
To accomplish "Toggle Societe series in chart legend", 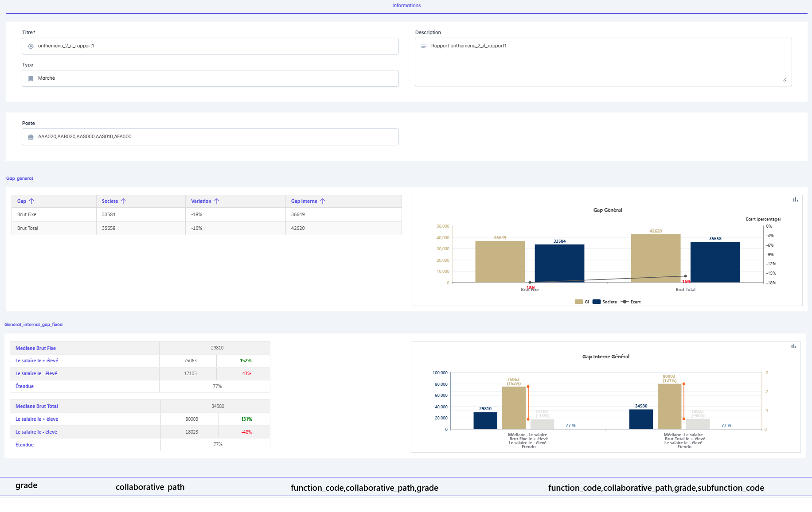I will (605, 302).
